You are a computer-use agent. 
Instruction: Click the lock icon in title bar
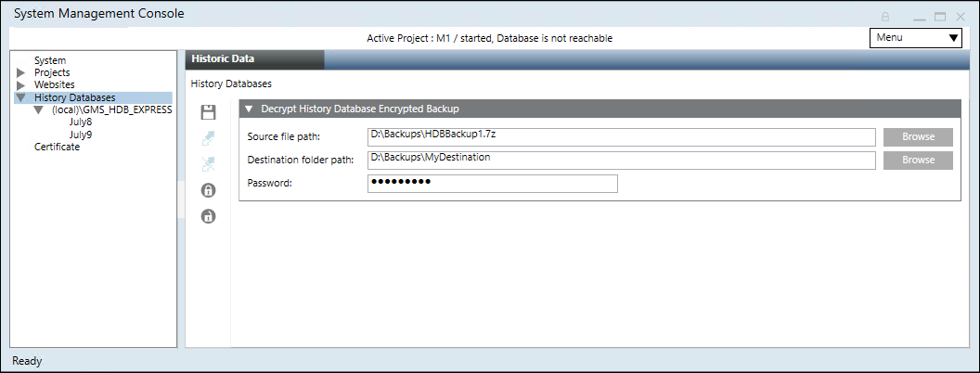pyautogui.click(x=885, y=16)
